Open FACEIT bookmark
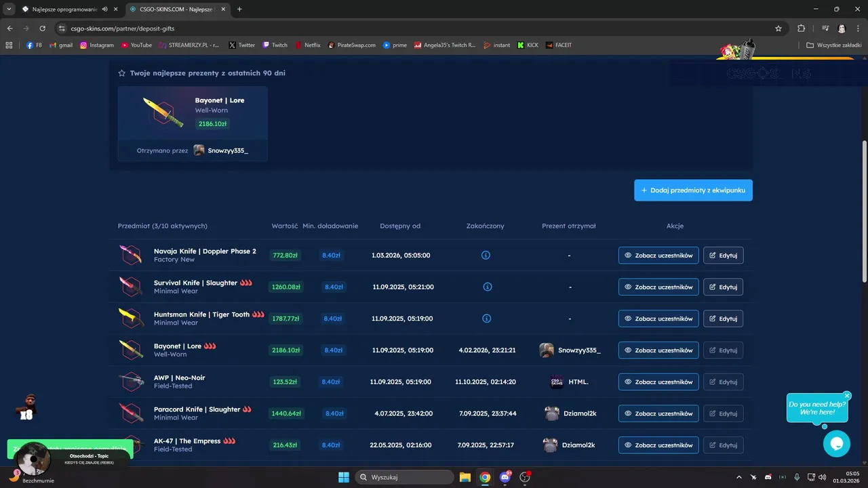 point(558,45)
